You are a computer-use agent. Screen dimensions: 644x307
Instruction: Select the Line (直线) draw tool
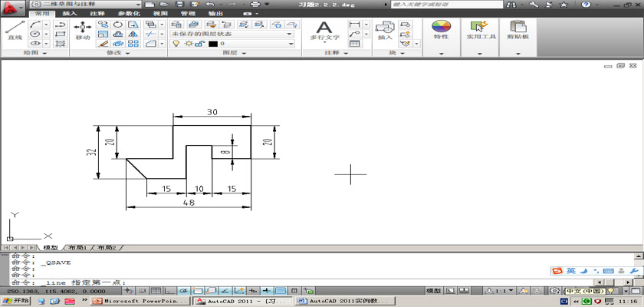coord(15,31)
